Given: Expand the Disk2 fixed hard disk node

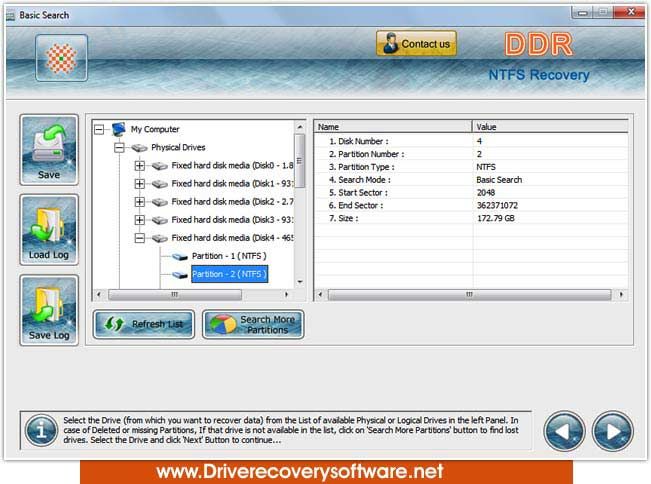Looking at the screenshot, I should point(140,202).
